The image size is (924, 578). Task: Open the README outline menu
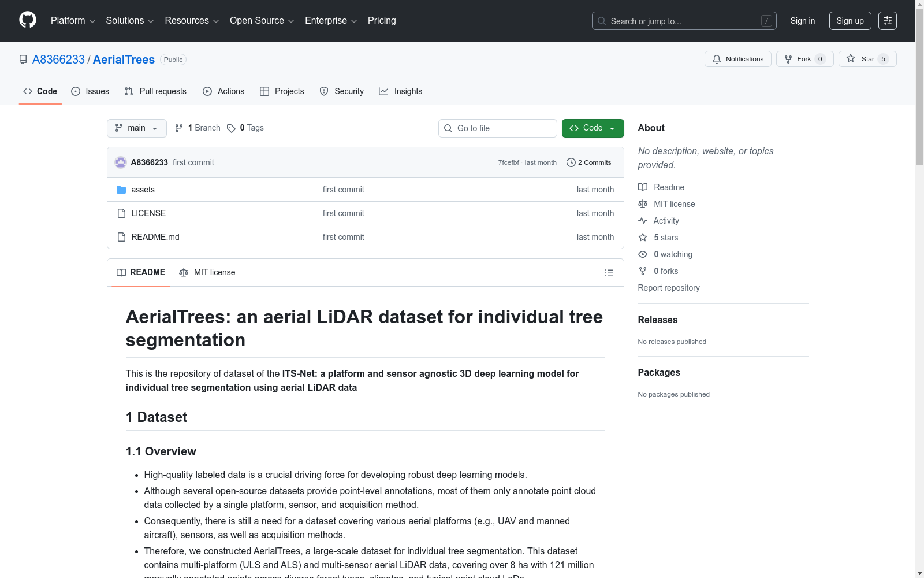pyautogui.click(x=609, y=273)
